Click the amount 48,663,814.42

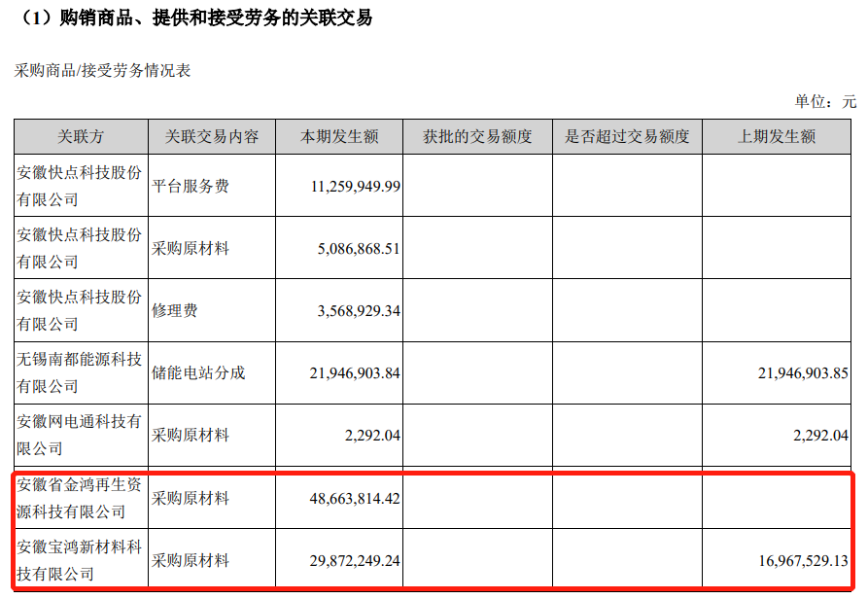pos(355,499)
